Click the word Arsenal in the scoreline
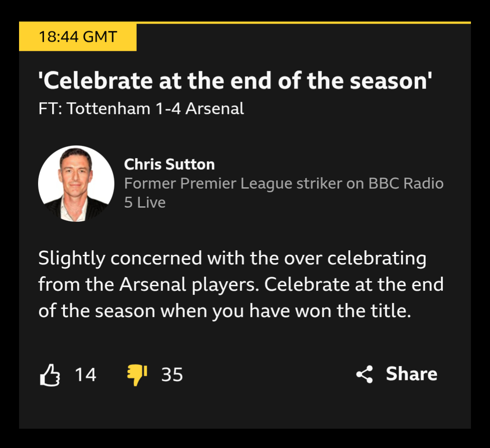The image size is (490, 448). coord(215,109)
